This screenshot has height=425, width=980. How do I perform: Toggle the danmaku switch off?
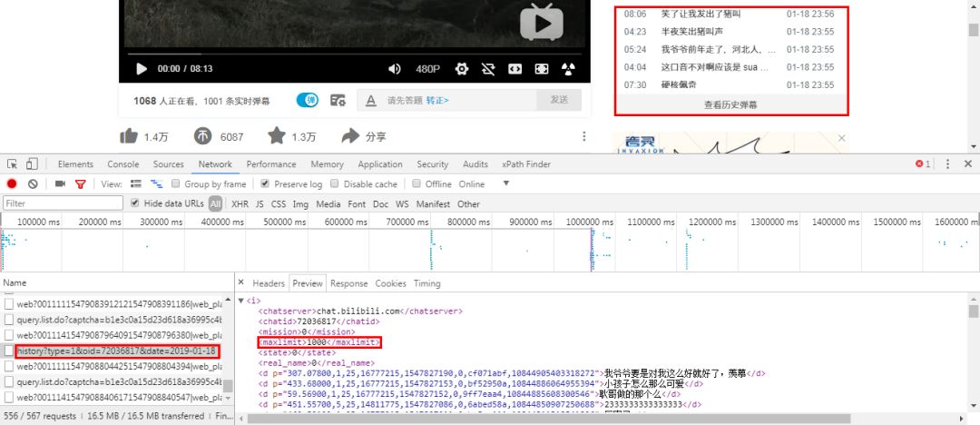click(308, 100)
